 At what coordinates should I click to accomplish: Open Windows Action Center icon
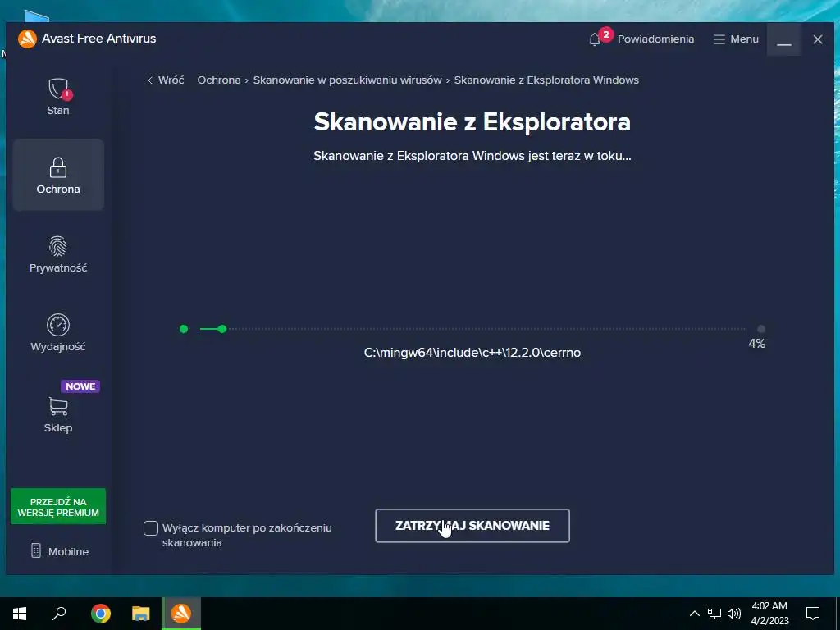pyautogui.click(x=813, y=614)
